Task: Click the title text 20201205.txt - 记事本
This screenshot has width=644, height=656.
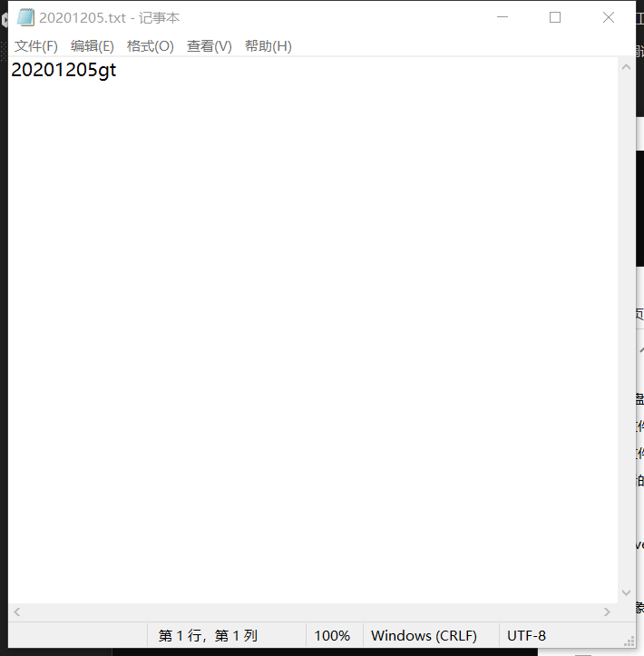Action: coord(110,17)
